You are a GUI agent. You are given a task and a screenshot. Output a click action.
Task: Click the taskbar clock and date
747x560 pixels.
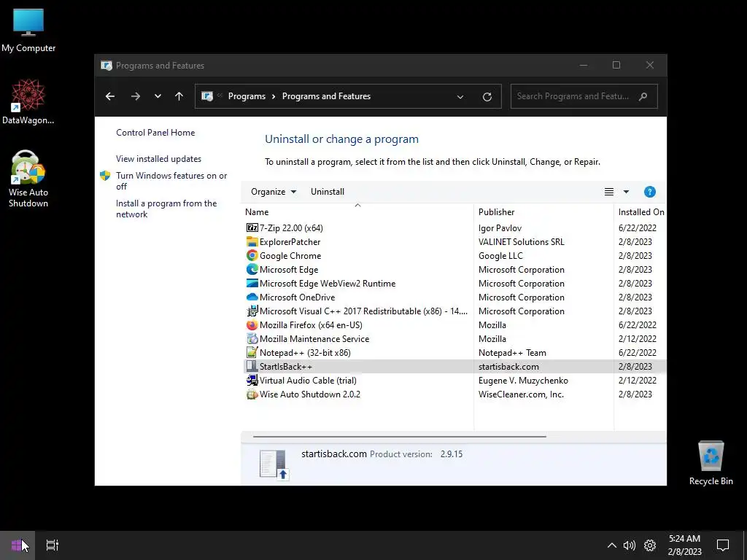pos(684,545)
